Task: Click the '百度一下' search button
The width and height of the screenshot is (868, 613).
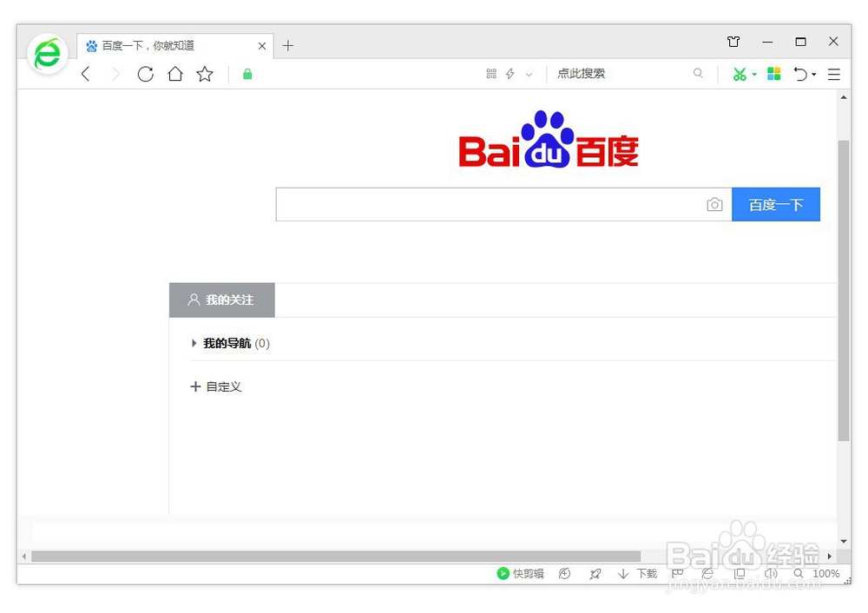Action: [x=775, y=204]
